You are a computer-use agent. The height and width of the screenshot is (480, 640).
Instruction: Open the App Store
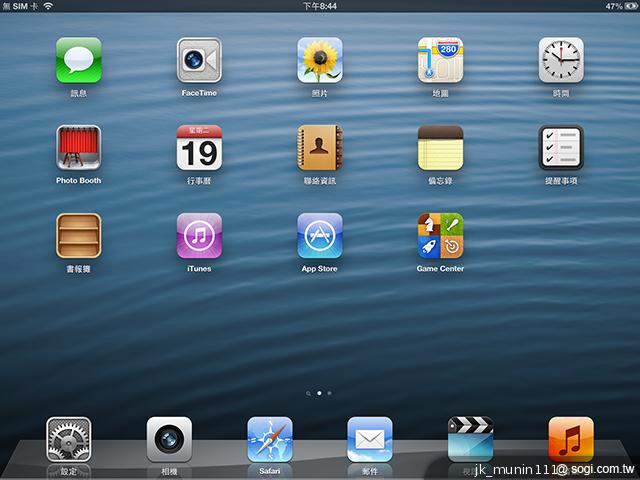320,236
